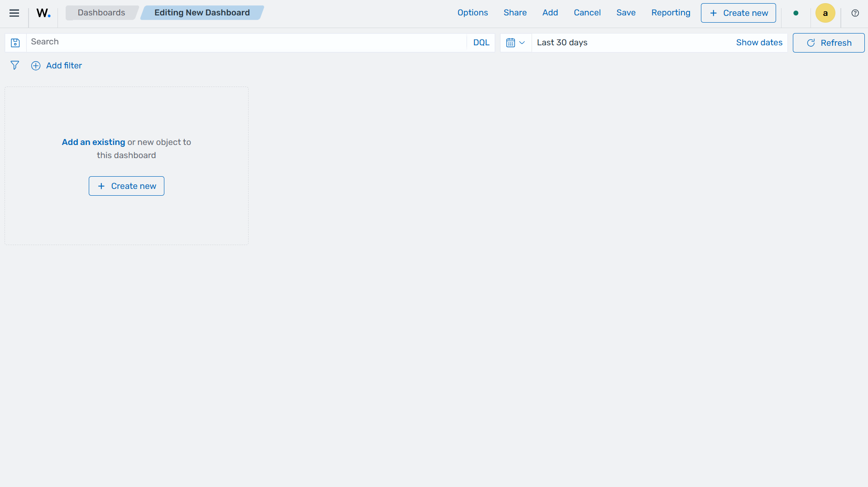Cancel dashboard editing

(587, 13)
